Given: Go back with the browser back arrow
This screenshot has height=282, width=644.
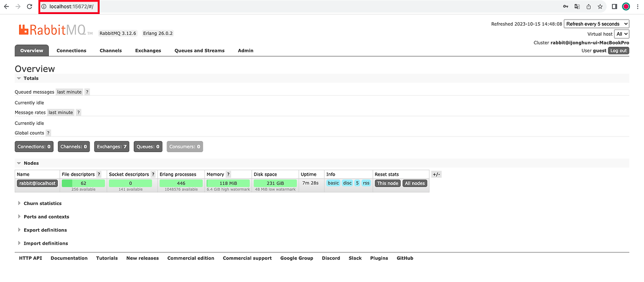Looking at the screenshot, I should click(x=6, y=7).
